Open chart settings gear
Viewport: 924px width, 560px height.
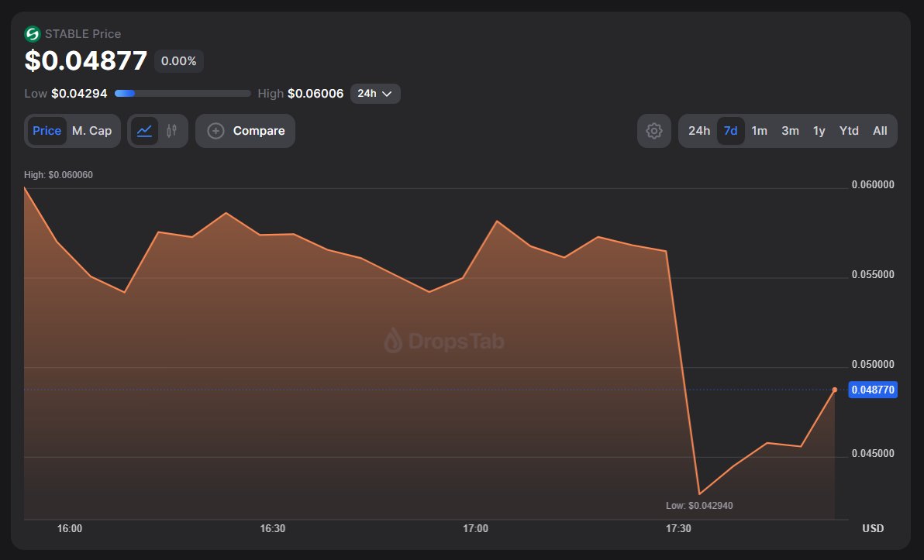coord(654,131)
